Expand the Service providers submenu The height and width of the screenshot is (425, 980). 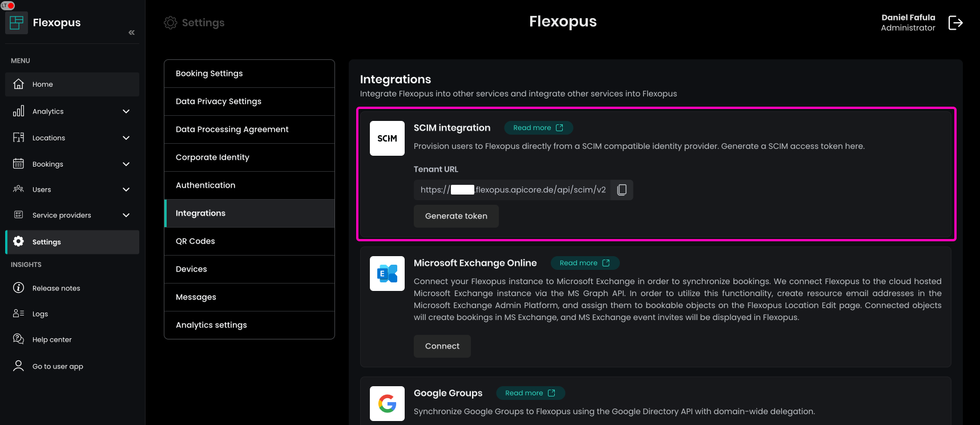[x=126, y=215]
